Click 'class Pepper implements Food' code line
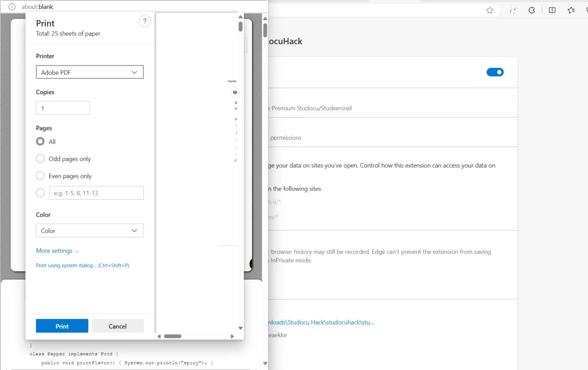The image size is (588, 370). [x=73, y=354]
